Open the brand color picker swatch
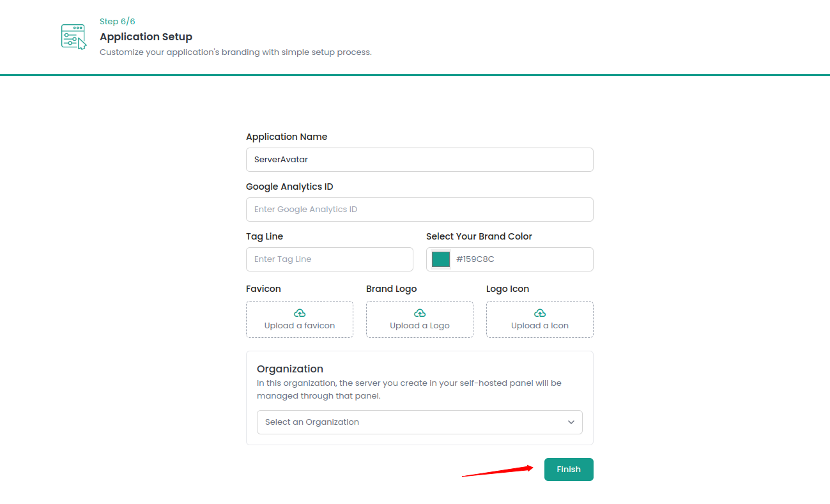This screenshot has height=504, width=830. 441,259
